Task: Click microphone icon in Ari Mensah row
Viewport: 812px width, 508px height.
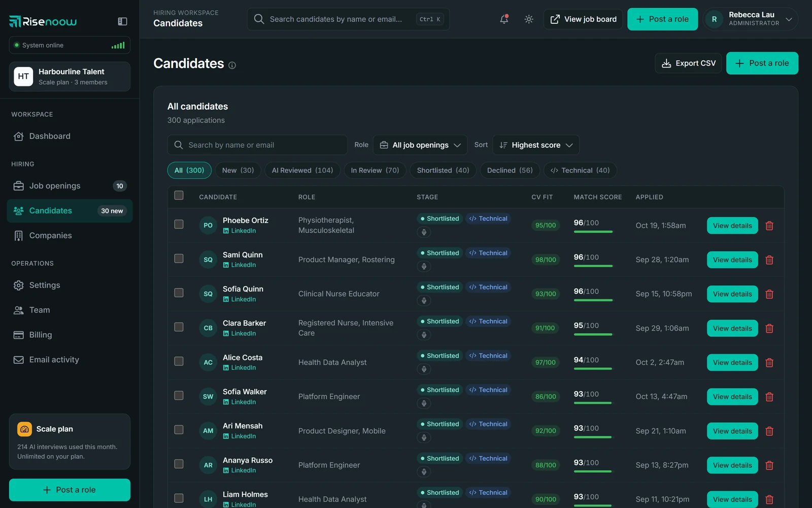Action: [x=424, y=437]
